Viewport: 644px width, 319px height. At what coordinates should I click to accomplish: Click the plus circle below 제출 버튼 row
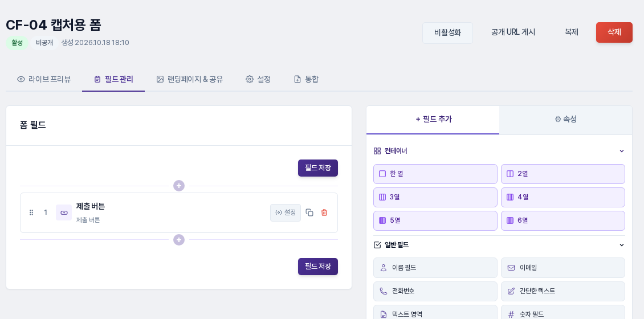(x=178, y=240)
